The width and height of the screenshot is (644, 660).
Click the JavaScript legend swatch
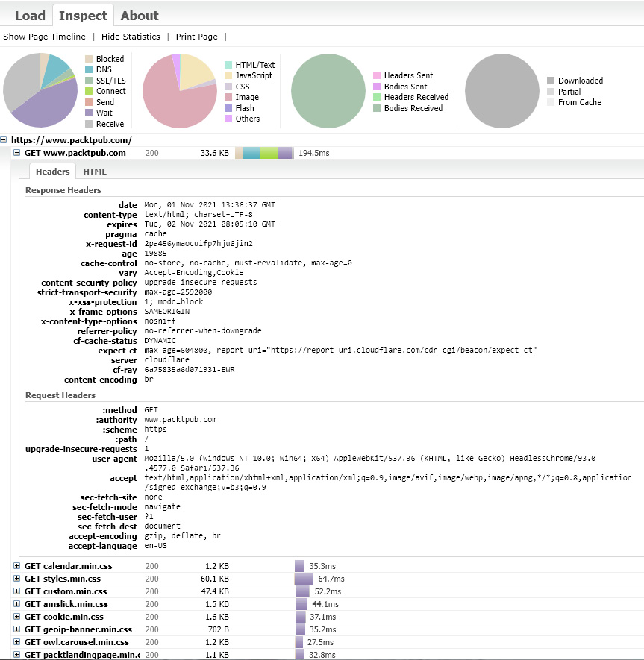click(228, 75)
